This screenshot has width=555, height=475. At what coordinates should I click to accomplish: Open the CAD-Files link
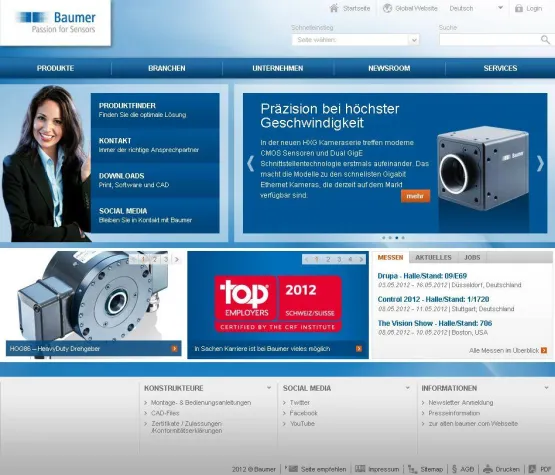(x=165, y=413)
